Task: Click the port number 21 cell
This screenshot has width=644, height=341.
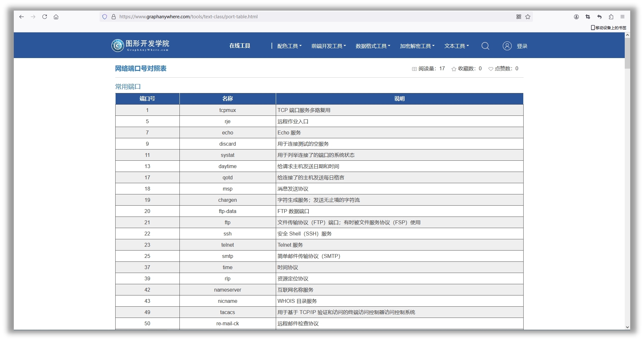Action: pyautogui.click(x=147, y=222)
